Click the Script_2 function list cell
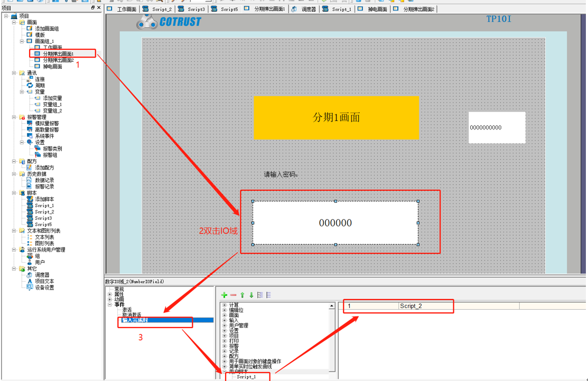This screenshot has height=381, width=588. (x=458, y=306)
